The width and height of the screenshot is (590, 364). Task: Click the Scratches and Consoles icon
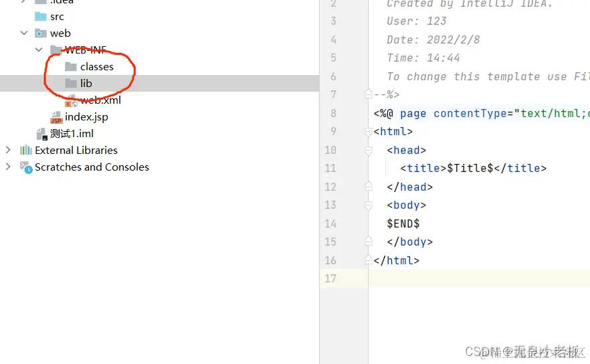[26, 167]
